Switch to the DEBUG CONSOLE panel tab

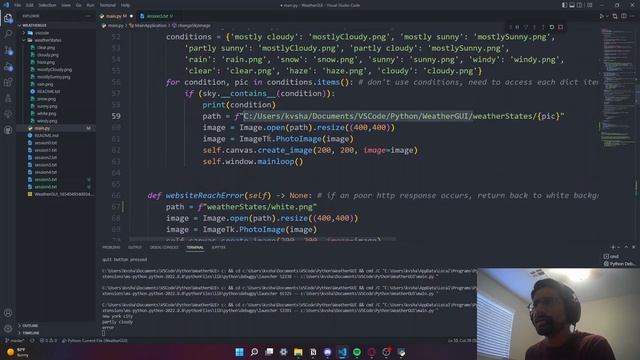[164, 247]
